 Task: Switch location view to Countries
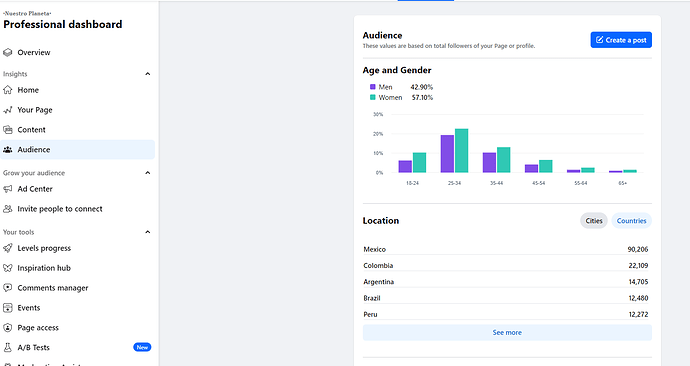pyautogui.click(x=631, y=221)
